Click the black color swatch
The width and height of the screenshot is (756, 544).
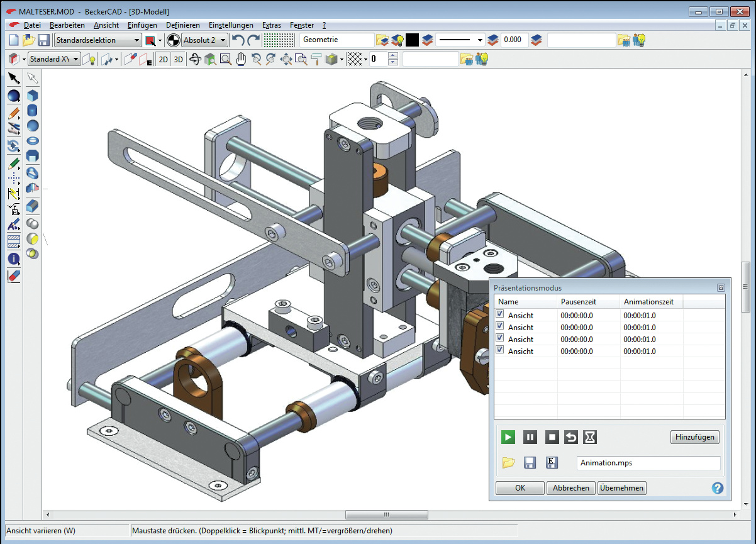pos(412,40)
